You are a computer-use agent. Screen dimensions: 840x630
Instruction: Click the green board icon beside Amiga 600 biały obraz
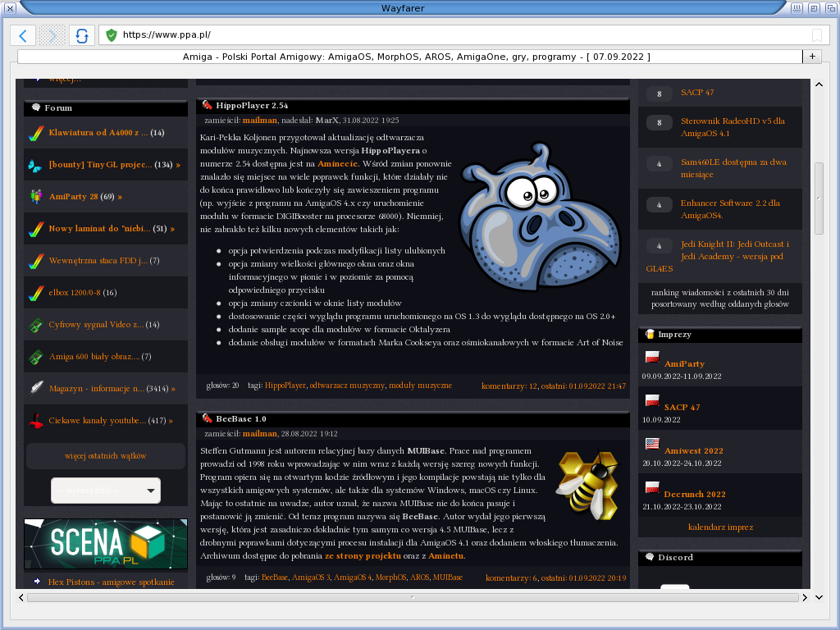pos(36,357)
